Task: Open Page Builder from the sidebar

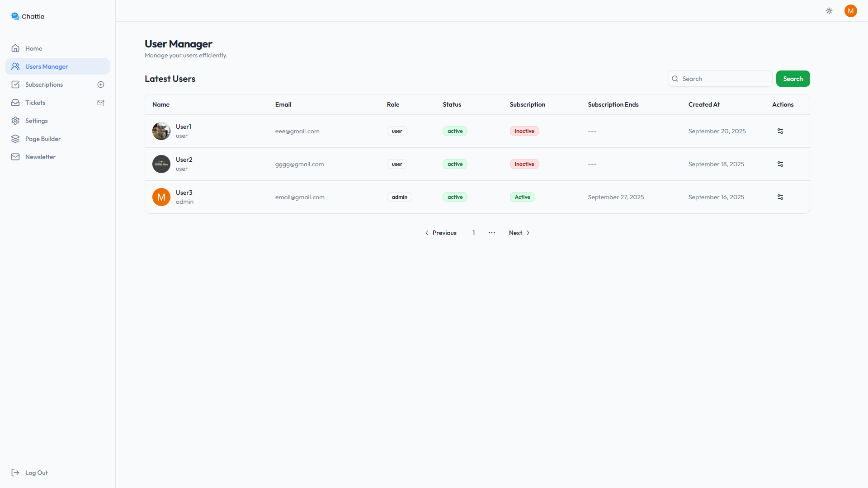Action: (x=42, y=139)
